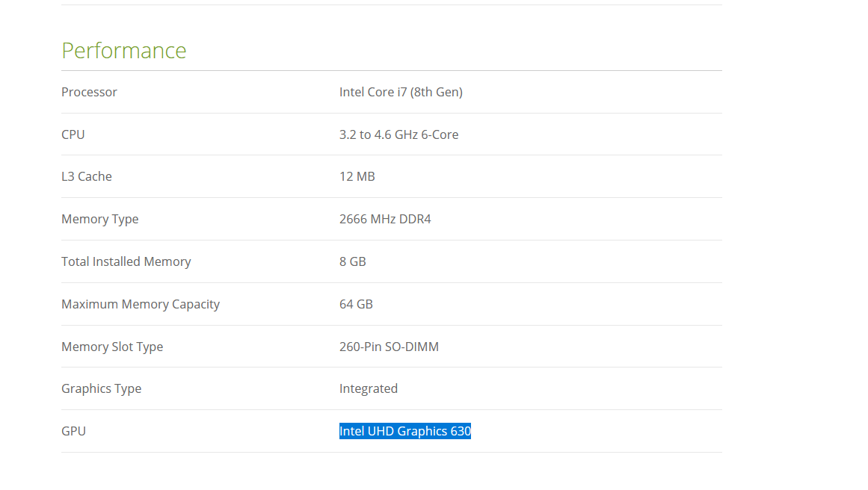Click the L3 Cache label
Viewport: 868px width, 490px height.
tap(87, 176)
